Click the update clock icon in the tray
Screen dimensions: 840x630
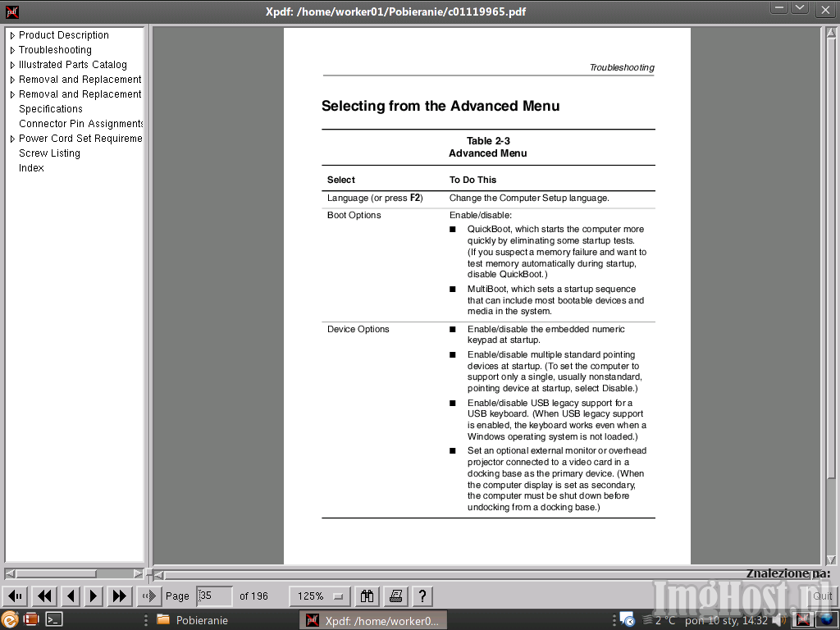tap(628, 620)
